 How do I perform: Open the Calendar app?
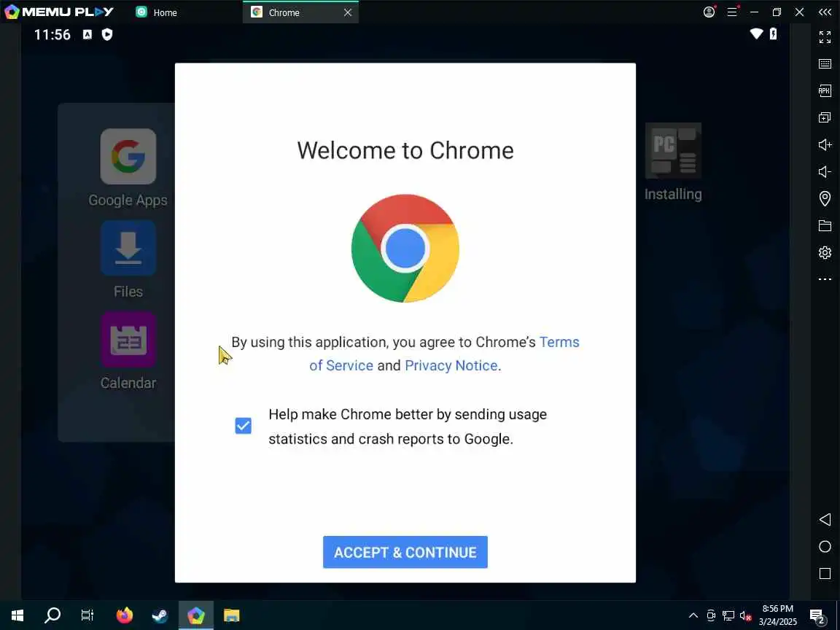pos(128,351)
